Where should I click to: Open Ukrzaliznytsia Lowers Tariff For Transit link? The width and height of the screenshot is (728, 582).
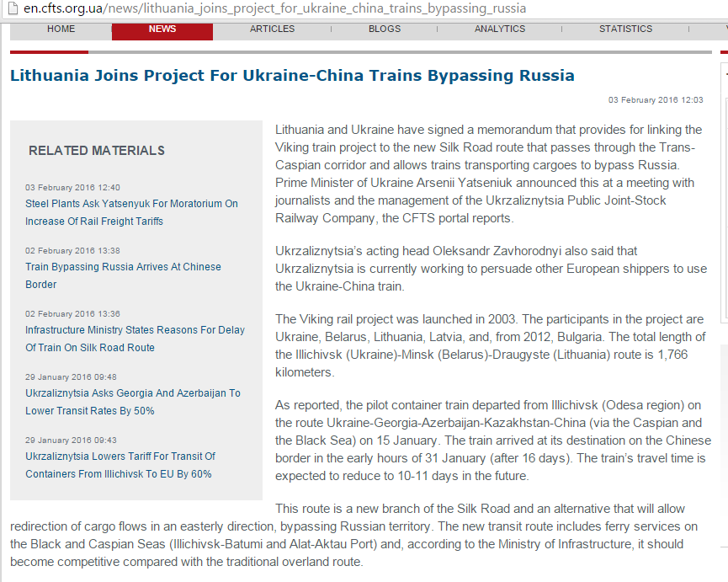pyautogui.click(x=120, y=465)
